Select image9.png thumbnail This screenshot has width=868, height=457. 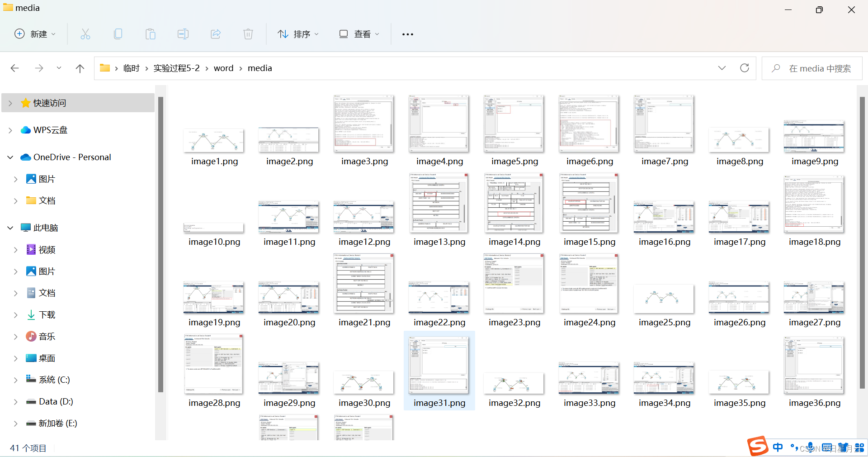[x=814, y=136]
